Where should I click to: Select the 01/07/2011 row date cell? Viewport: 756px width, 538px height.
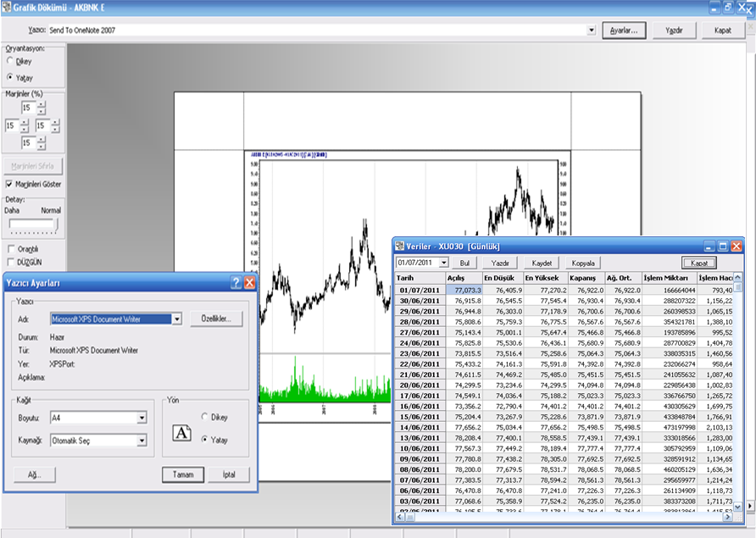(420, 291)
